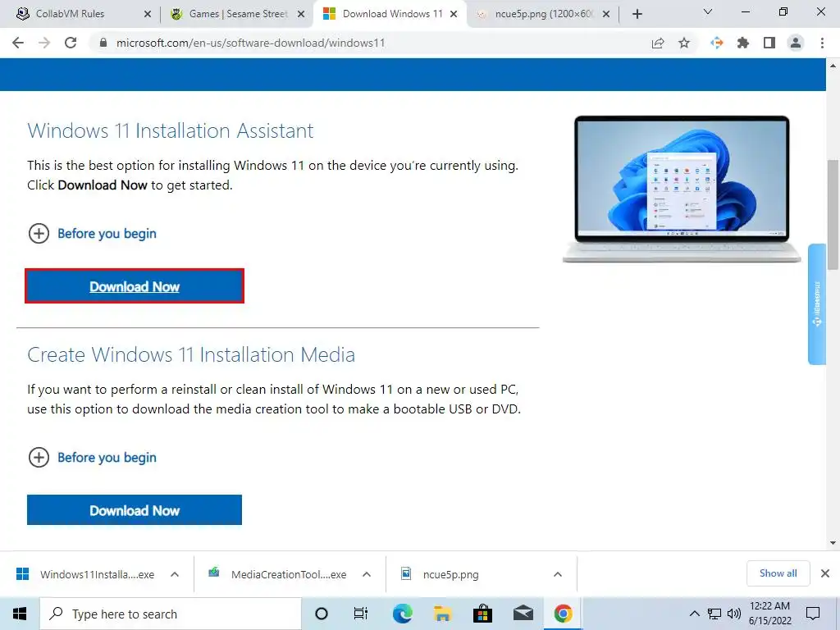This screenshot has width=840, height=630.
Task: Expand Before you begin under Installation Assistant
Action: pyautogui.click(x=92, y=234)
